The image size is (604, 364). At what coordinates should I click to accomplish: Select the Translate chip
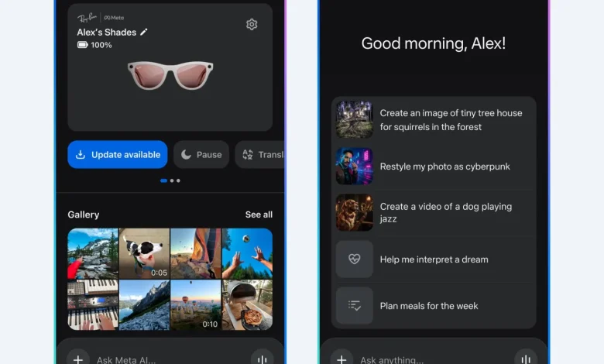(x=260, y=154)
